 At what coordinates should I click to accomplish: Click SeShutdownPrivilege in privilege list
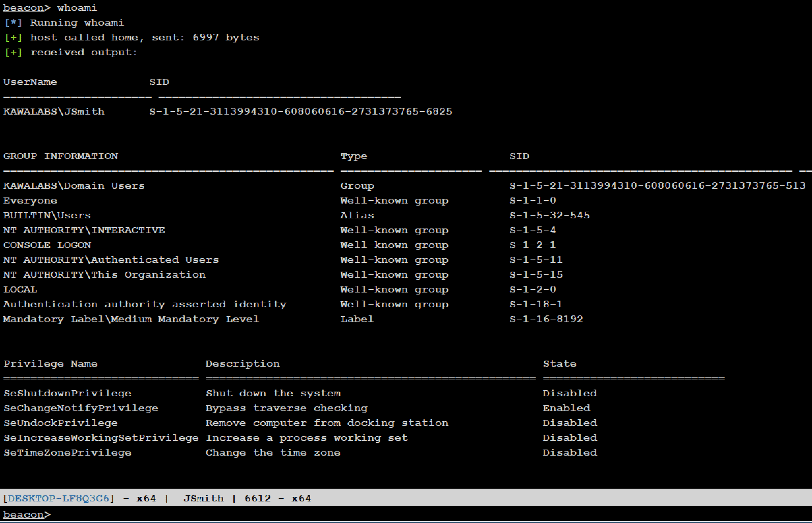point(67,393)
